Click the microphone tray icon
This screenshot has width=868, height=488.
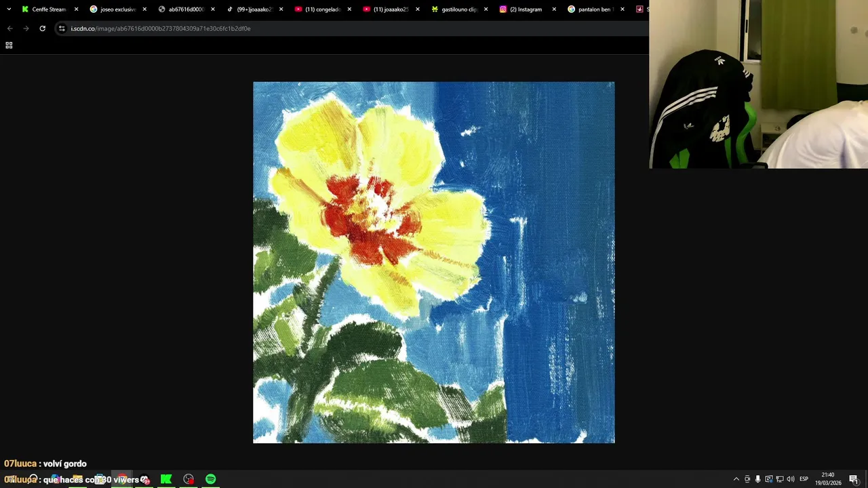[x=758, y=479]
